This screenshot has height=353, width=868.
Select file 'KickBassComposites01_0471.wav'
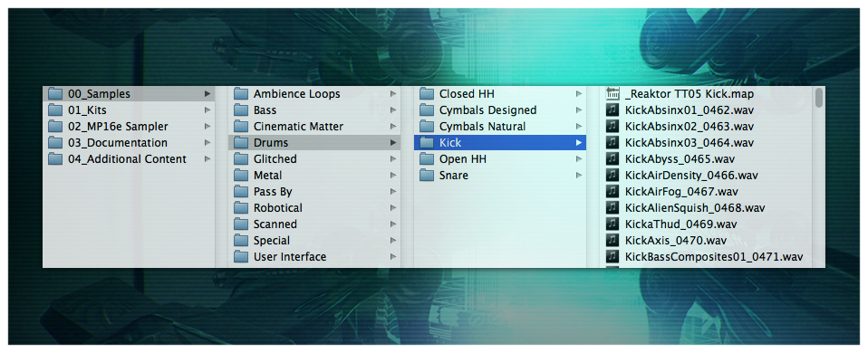714,257
